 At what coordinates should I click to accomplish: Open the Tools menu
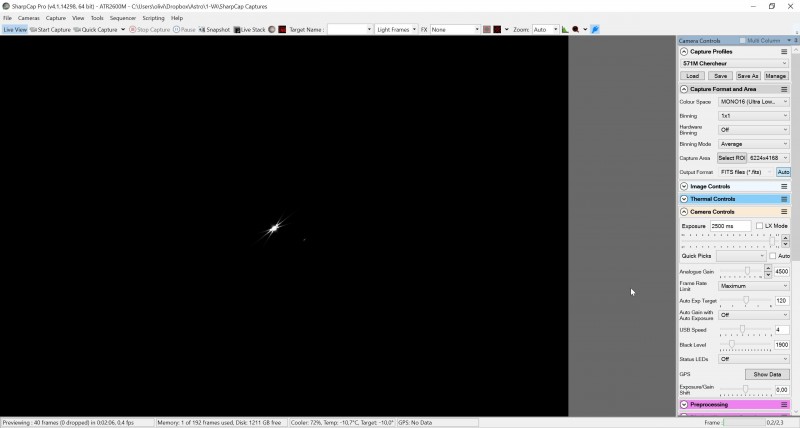pos(97,18)
